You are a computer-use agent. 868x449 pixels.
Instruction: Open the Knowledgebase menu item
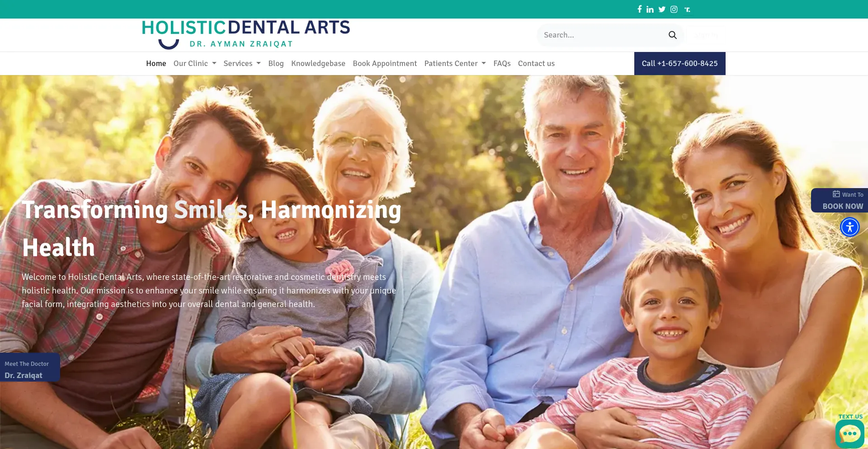pyautogui.click(x=318, y=63)
